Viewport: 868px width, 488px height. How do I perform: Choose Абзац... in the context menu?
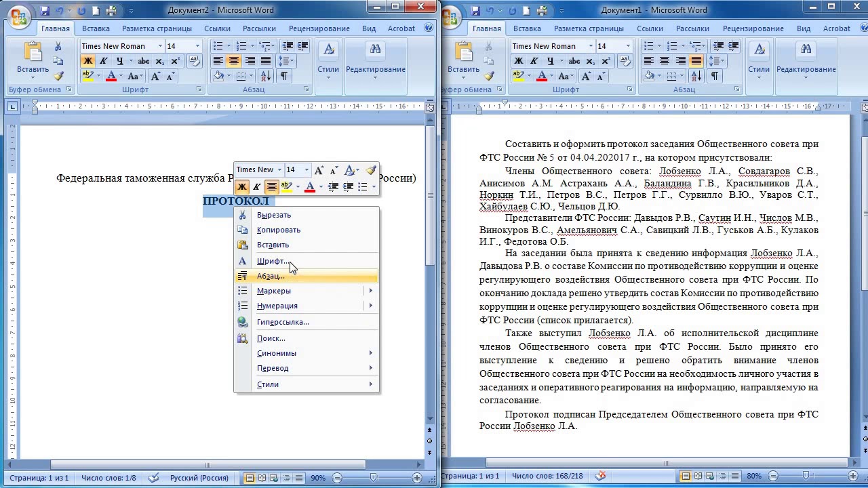pos(307,276)
